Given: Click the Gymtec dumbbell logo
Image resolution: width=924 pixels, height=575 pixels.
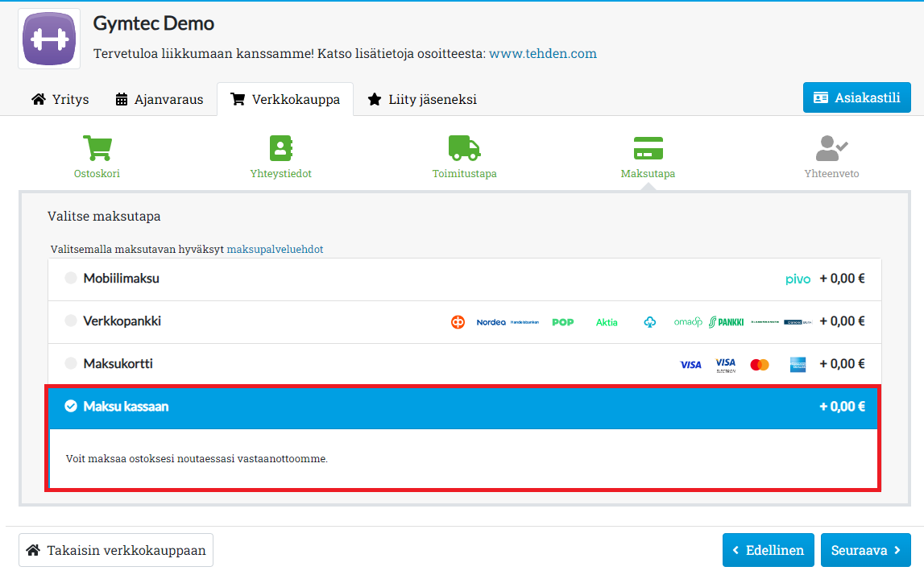Looking at the screenshot, I should [49, 39].
